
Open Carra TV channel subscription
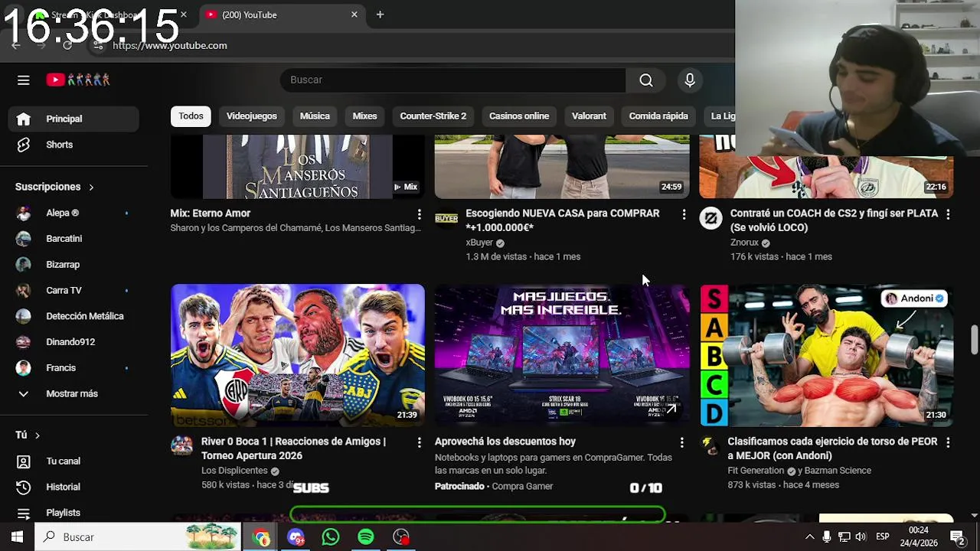pyautogui.click(x=73, y=291)
